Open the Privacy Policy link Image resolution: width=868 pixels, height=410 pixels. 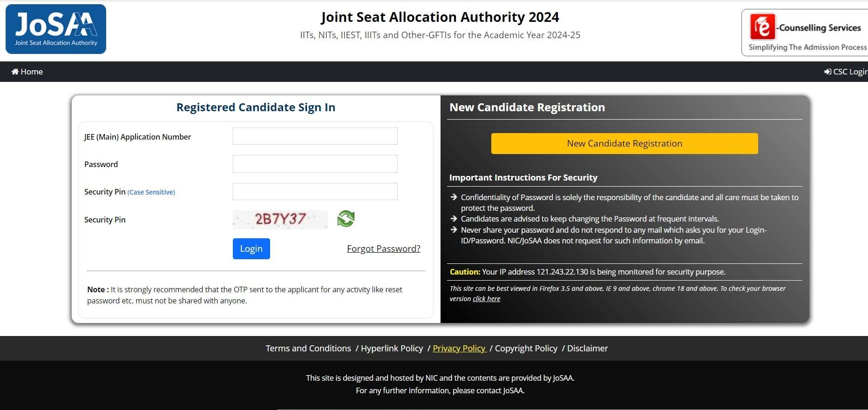(x=459, y=348)
